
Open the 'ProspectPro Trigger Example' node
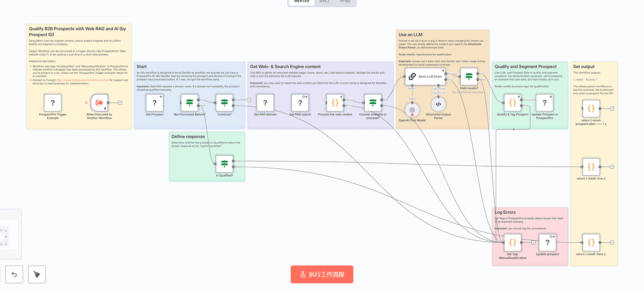coord(53,103)
